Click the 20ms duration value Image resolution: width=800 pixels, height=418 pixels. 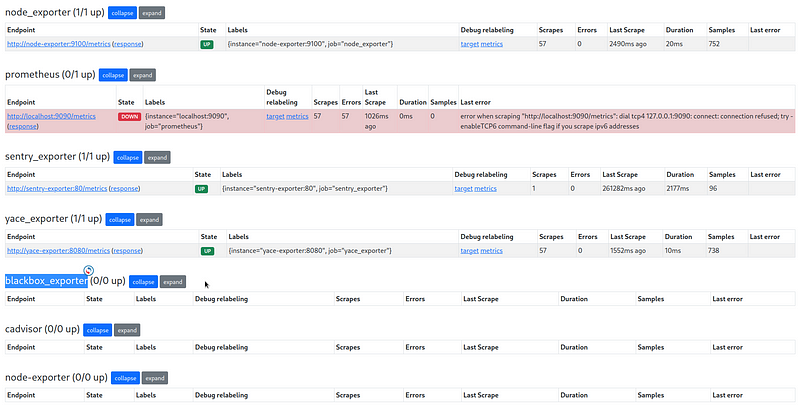pyautogui.click(x=674, y=44)
